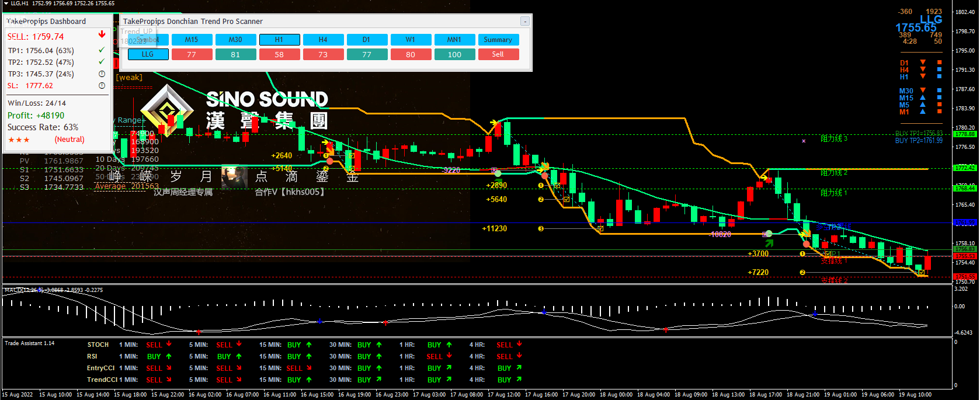This screenshot has height=400, width=980.
Task: Click the EntryCCI 15 MIN SELL arrow
Action: 309,368
